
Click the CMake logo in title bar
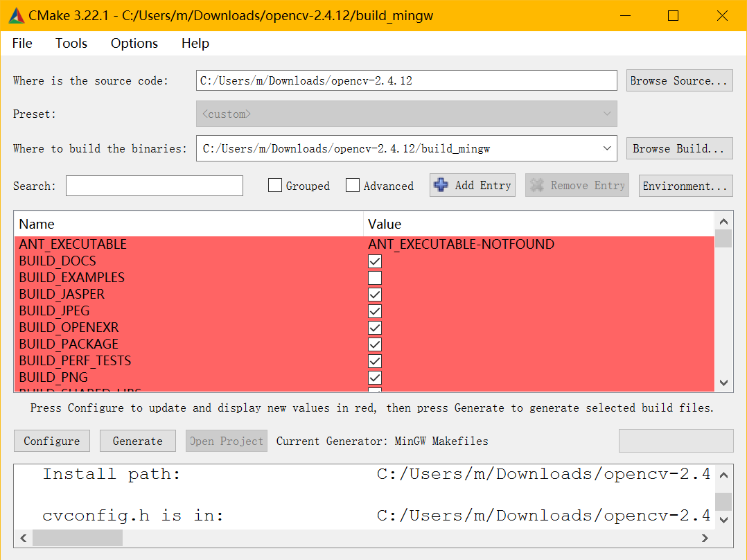point(17,15)
